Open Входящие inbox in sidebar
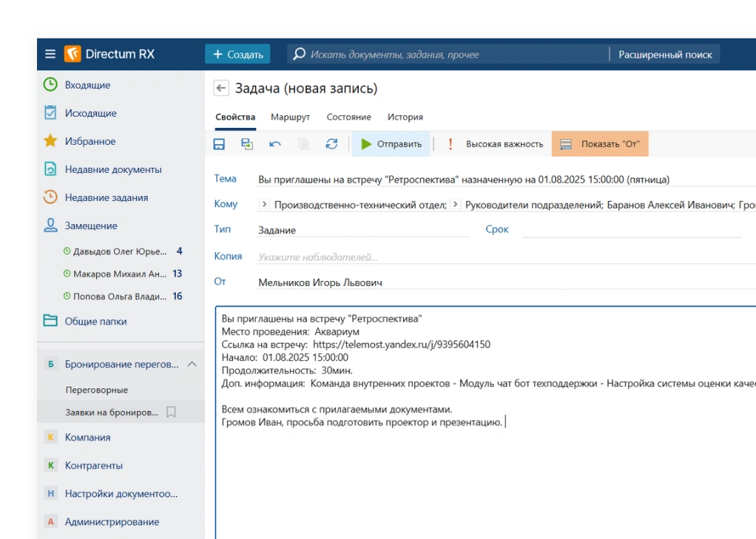This screenshot has height=539, width=756. (x=87, y=85)
